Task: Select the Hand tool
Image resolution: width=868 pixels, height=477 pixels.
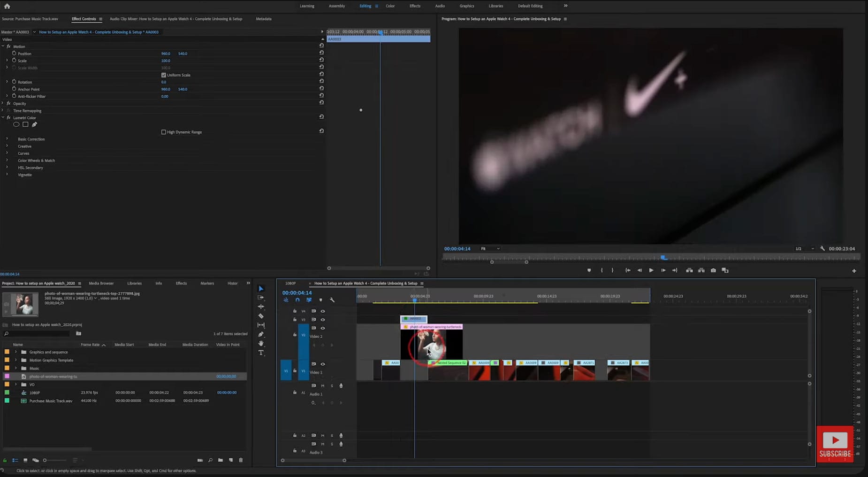Action: (x=261, y=343)
